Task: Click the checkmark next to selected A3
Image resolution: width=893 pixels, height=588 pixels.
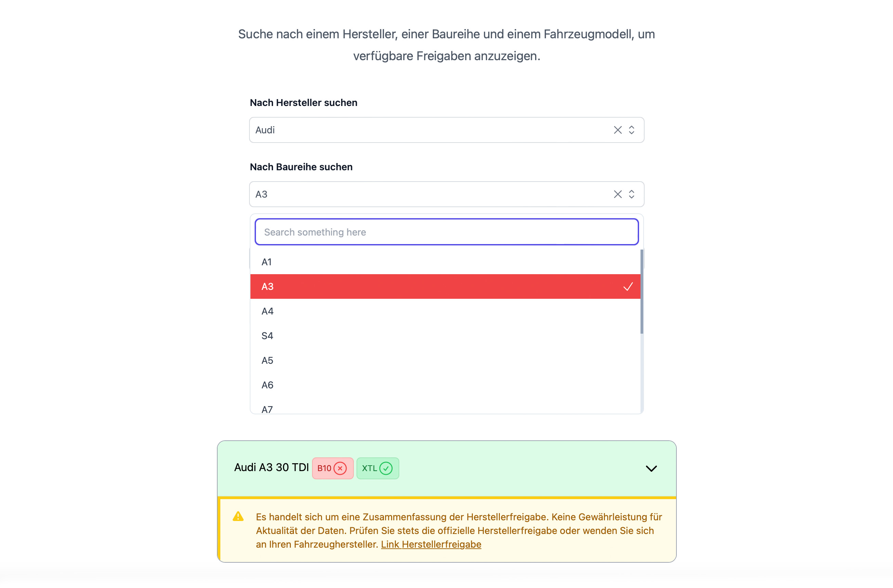Action: [x=628, y=286]
